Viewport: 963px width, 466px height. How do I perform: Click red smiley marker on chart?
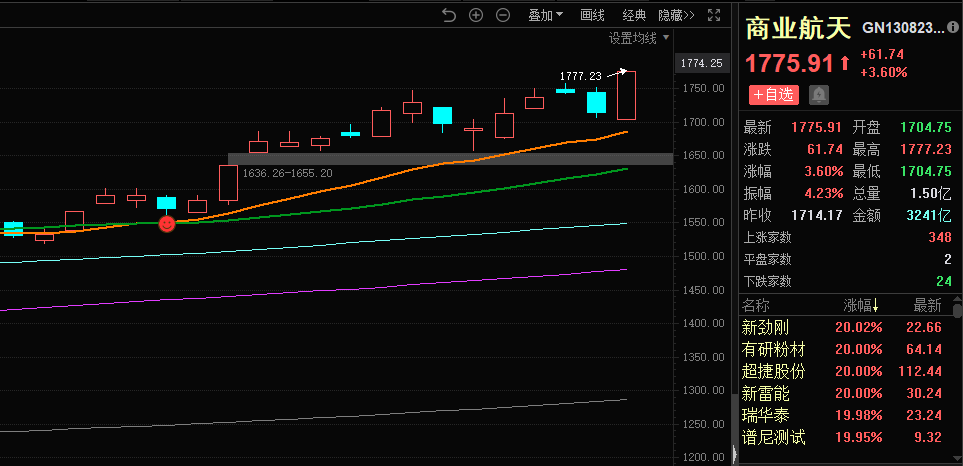[x=167, y=223]
